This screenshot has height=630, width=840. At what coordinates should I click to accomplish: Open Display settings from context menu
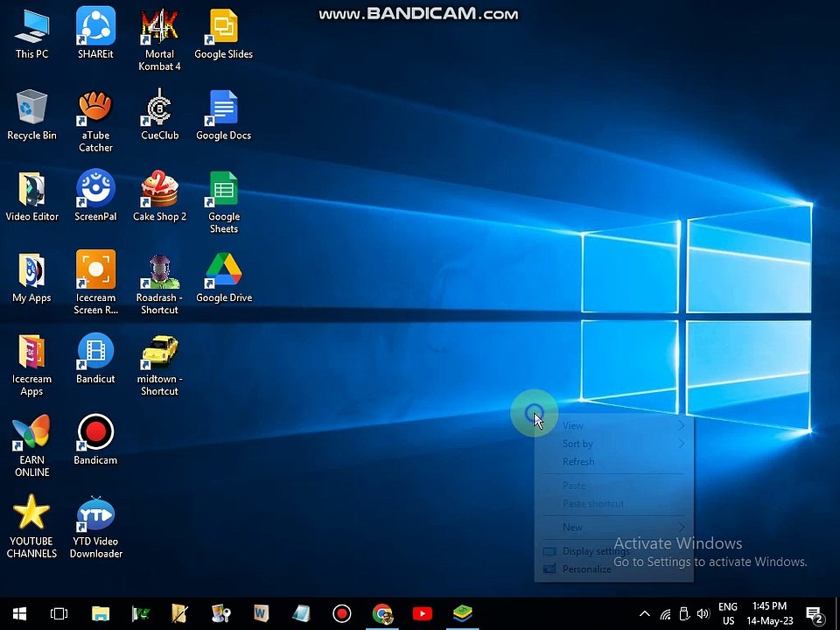coord(614,550)
